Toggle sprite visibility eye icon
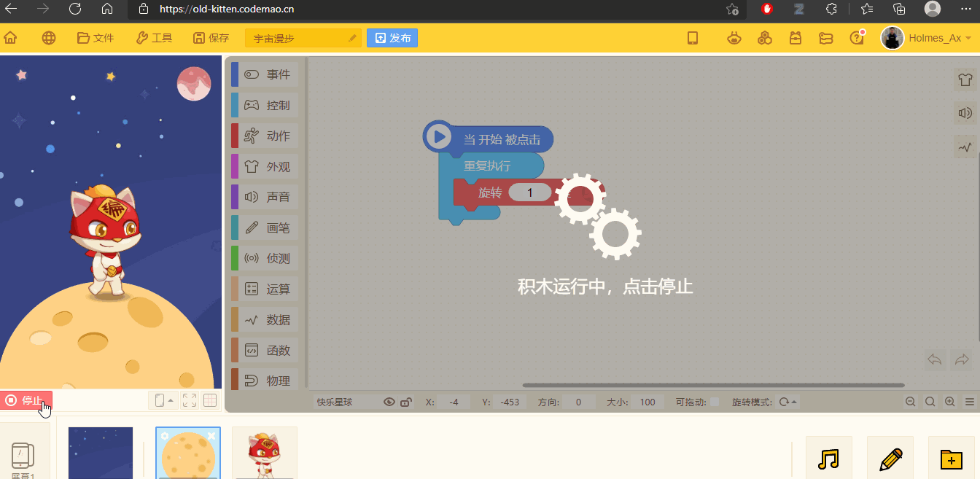This screenshot has height=479, width=980. 389,402
